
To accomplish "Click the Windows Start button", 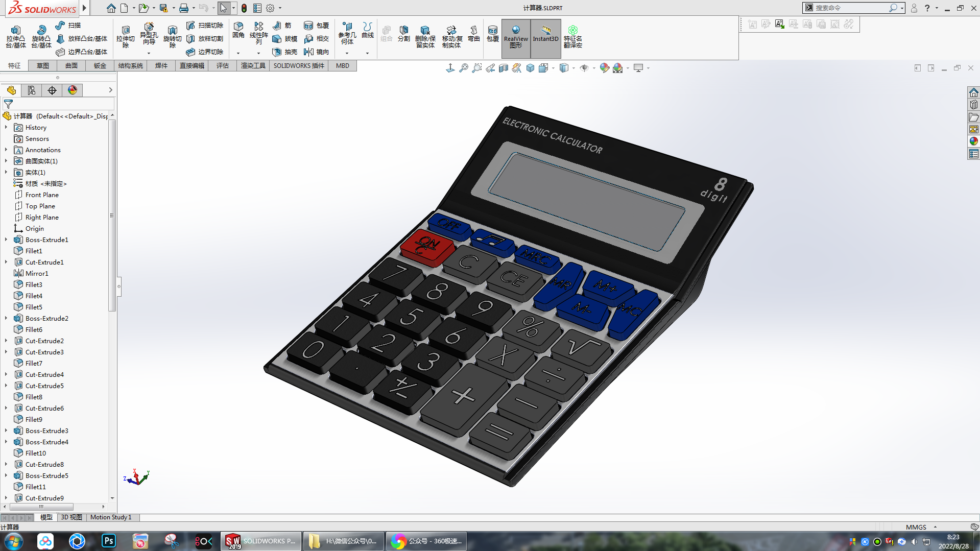I will point(14,541).
